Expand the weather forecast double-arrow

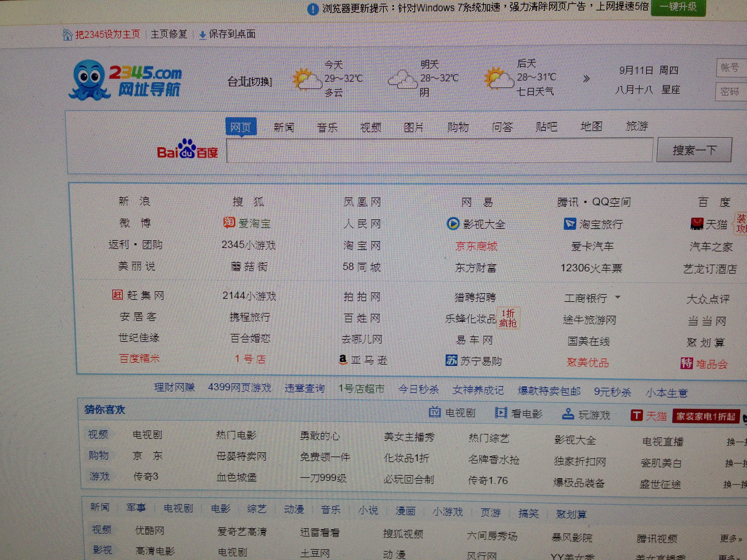586,79
